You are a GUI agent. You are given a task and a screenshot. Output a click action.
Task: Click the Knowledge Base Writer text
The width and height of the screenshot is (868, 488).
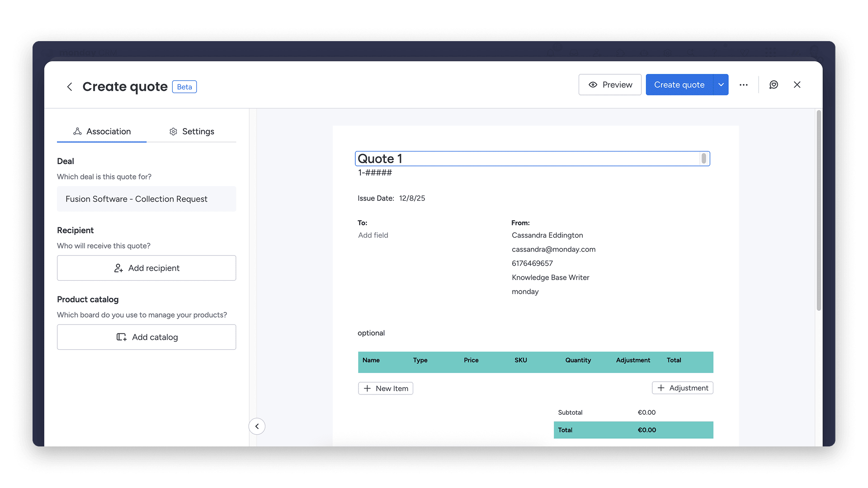[550, 277]
